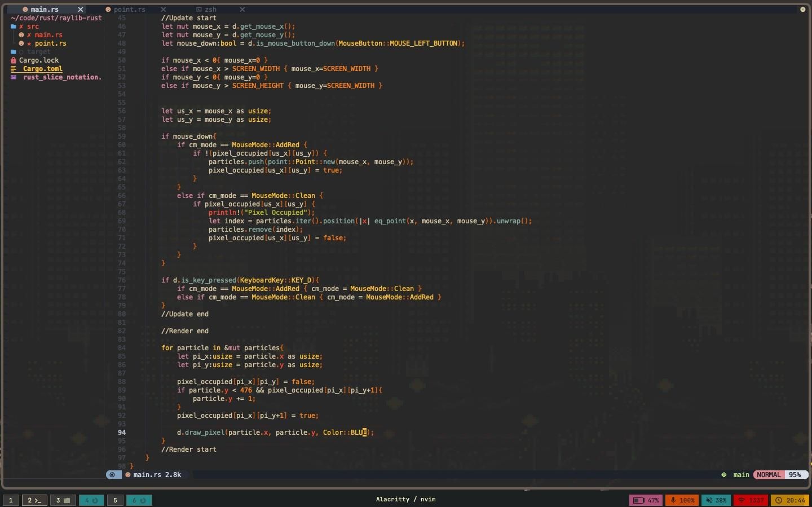812x507 pixels.
Task: Open the point.rs buffer tab
Action: pyautogui.click(x=129, y=10)
